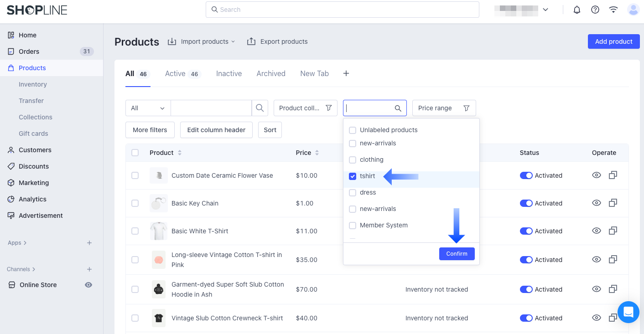Viewport: 644px width, 334px height.
Task: Preview the Custom Date Ceramic Flower Vase
Action: click(x=596, y=175)
